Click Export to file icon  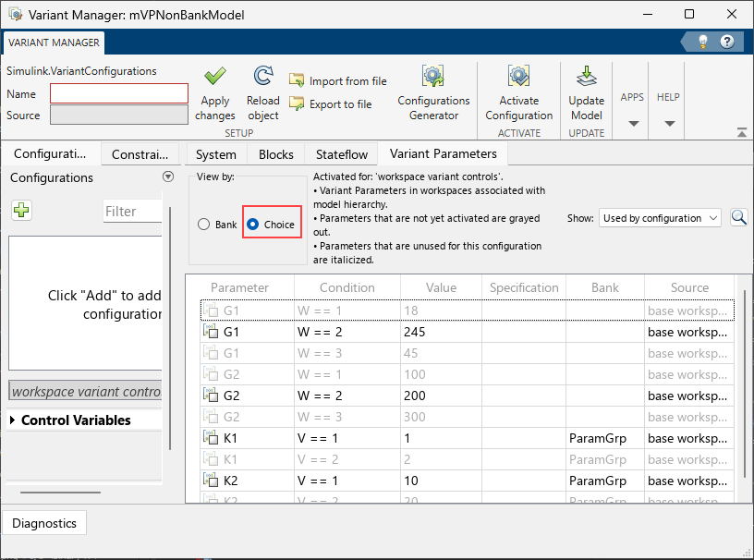[297, 103]
